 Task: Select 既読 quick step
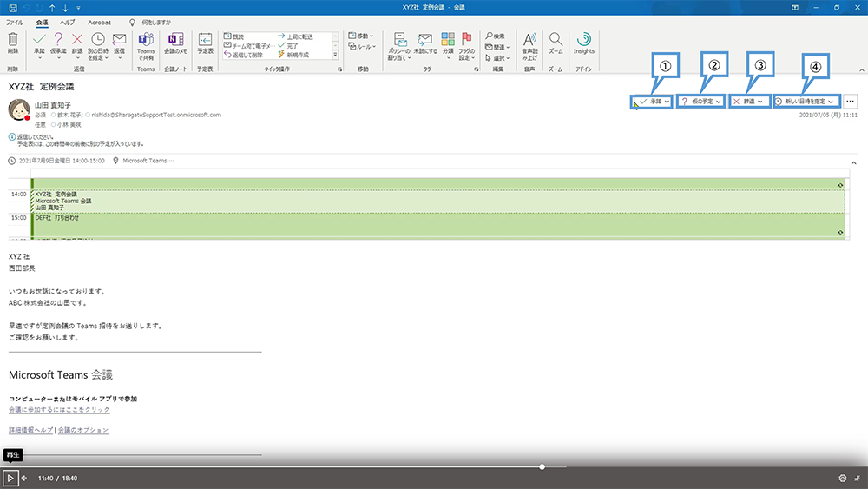(x=233, y=36)
